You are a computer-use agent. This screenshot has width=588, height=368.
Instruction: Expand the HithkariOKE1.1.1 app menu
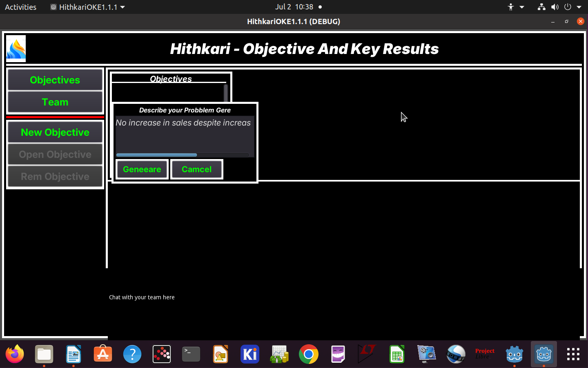pyautogui.click(x=88, y=7)
